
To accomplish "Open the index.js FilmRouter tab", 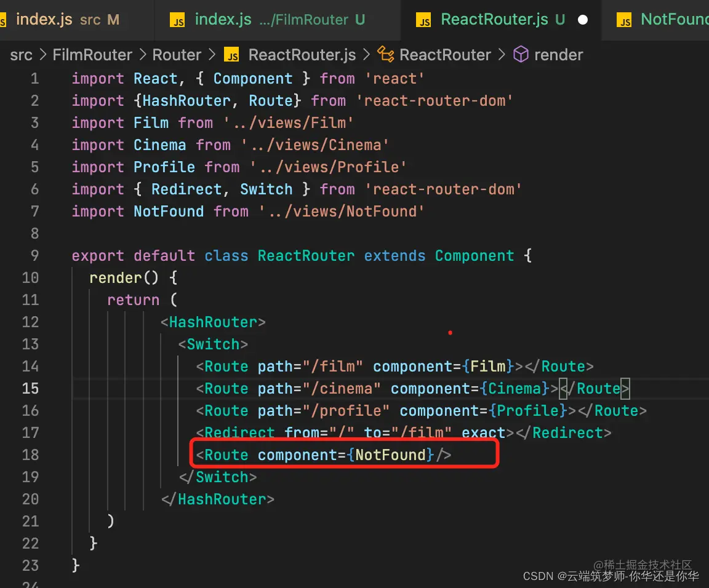I will (278, 20).
